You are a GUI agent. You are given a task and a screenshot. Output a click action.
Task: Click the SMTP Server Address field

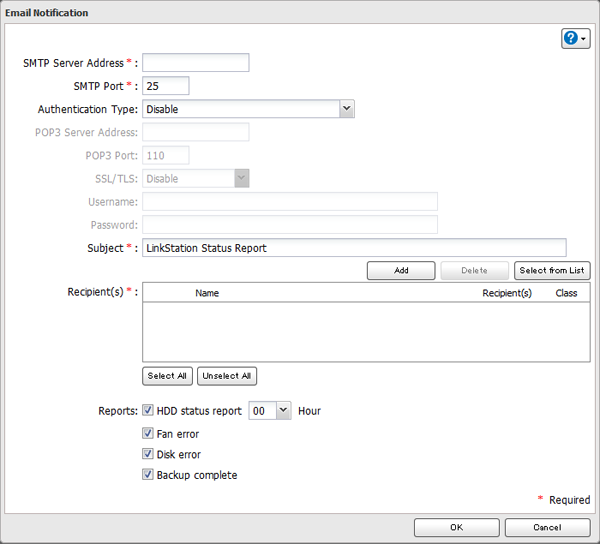(x=196, y=63)
